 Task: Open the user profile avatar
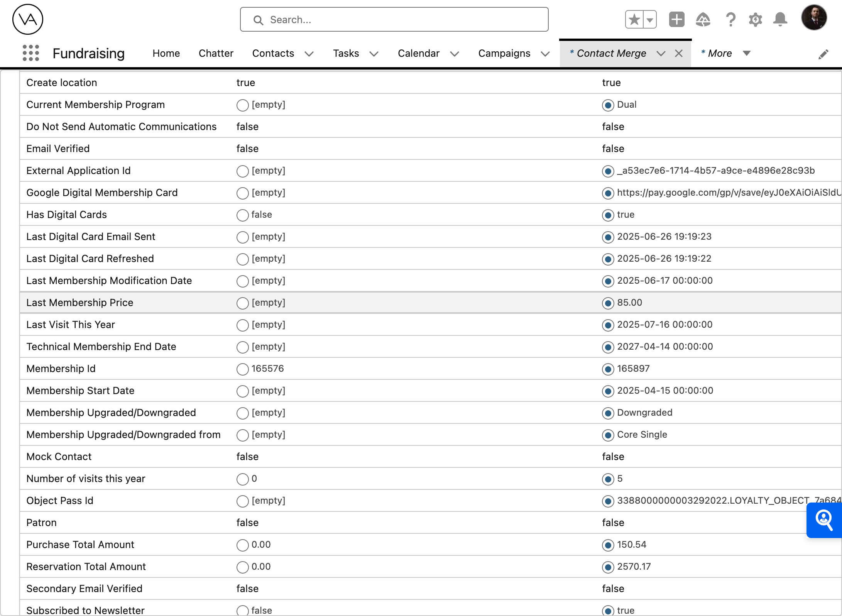pos(814,18)
